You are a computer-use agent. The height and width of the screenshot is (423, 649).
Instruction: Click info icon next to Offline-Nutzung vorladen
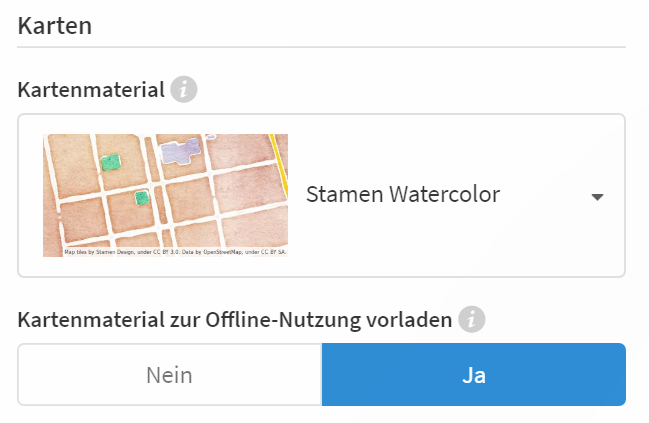coord(471,320)
